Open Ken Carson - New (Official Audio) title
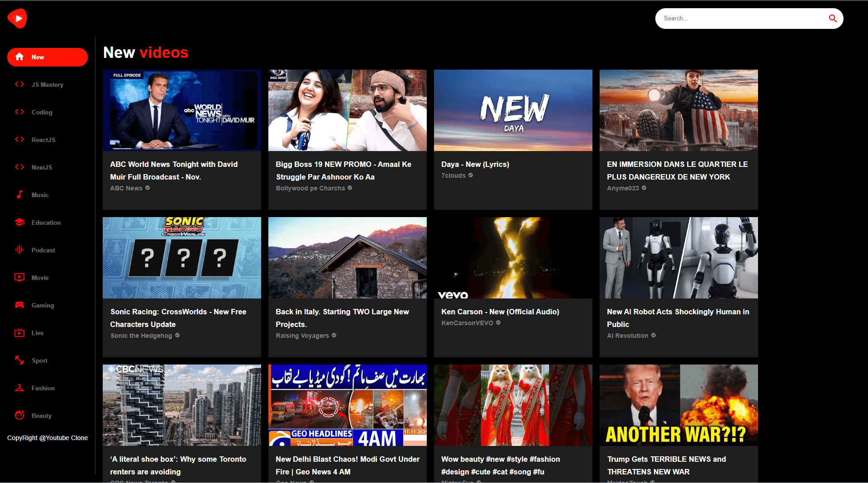The width and height of the screenshot is (868, 483). point(500,312)
